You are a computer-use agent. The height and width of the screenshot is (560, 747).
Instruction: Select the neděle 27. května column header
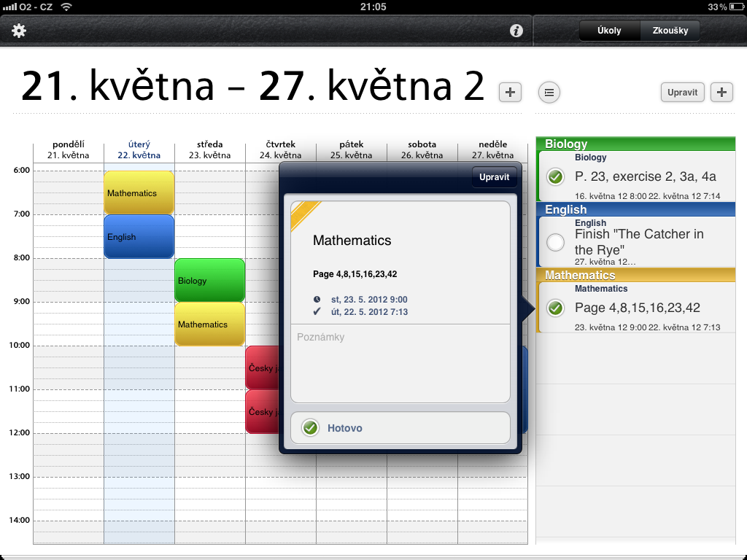pyautogui.click(x=492, y=149)
